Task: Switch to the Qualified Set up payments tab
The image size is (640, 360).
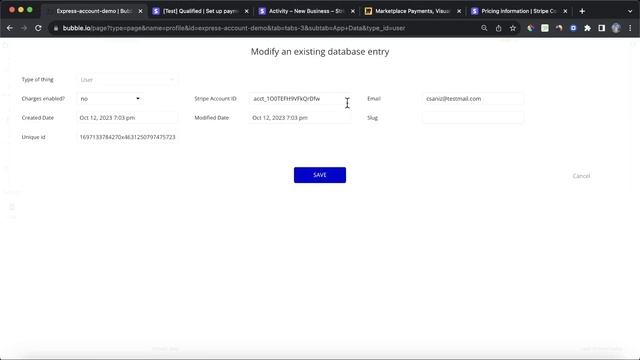Action: tap(200, 11)
